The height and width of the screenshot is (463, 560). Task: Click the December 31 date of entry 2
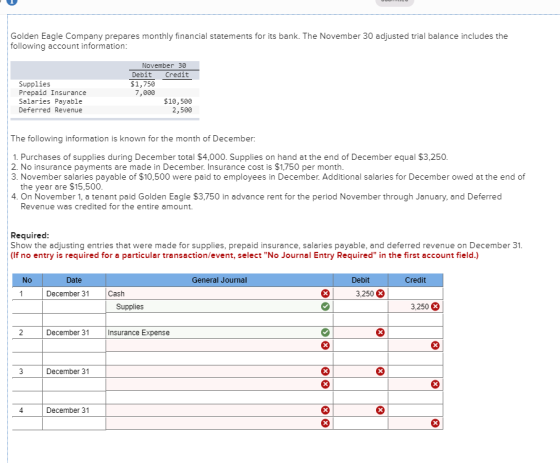[68, 333]
